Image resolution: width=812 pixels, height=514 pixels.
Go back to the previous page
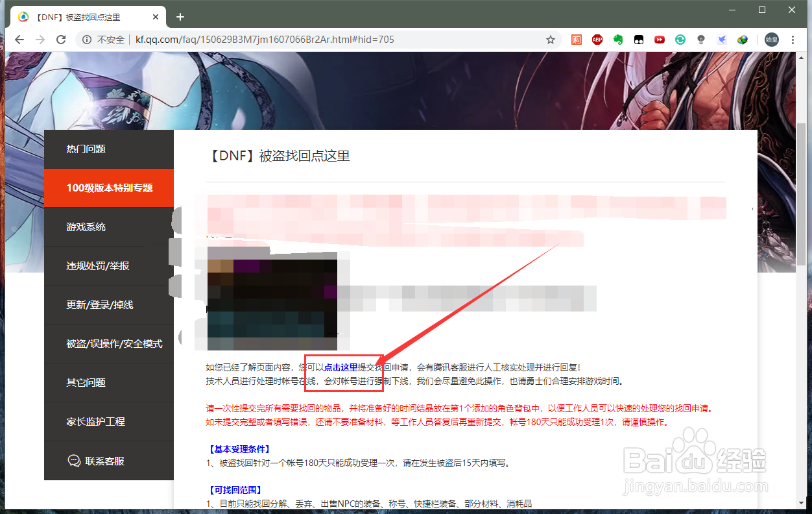point(19,40)
